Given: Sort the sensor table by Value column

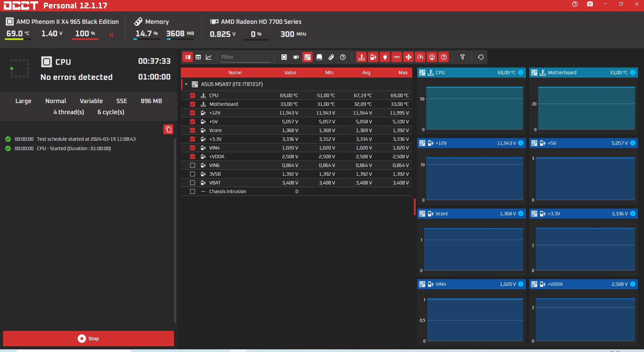Looking at the screenshot, I should point(290,73).
